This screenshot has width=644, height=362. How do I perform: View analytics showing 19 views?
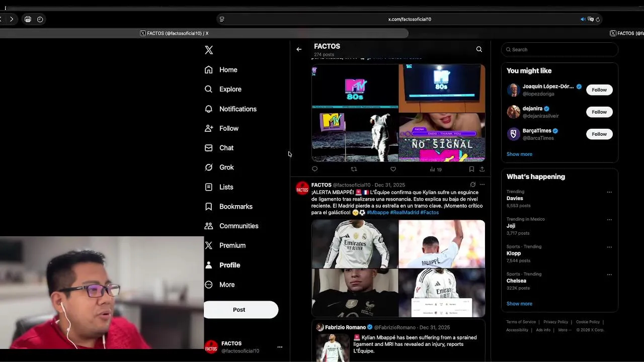click(436, 169)
